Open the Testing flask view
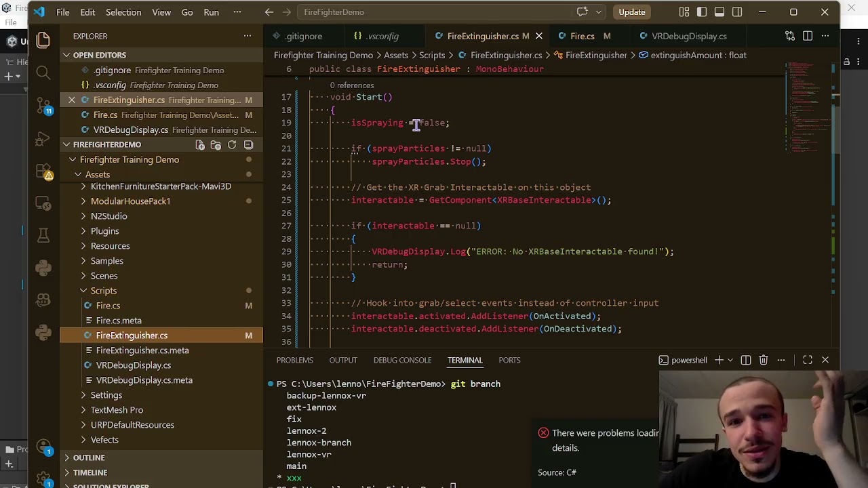The width and height of the screenshot is (868, 488). coord(43,235)
